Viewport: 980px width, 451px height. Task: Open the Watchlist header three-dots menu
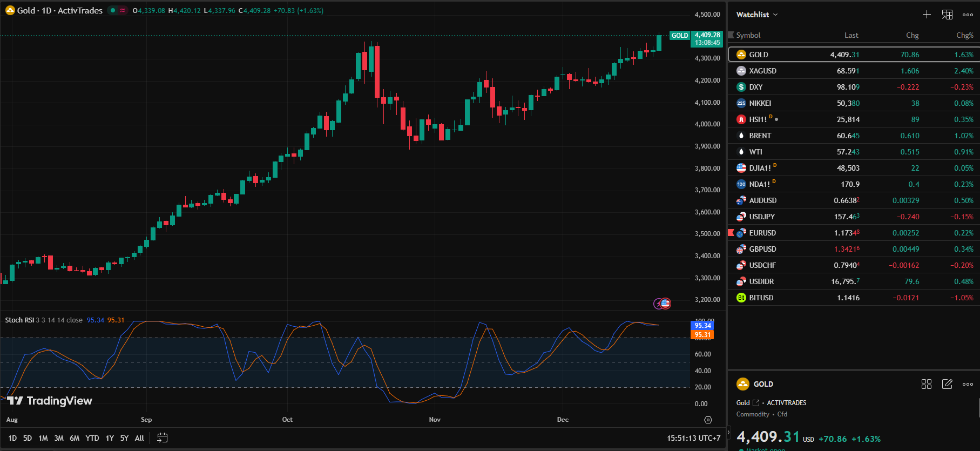(968, 15)
